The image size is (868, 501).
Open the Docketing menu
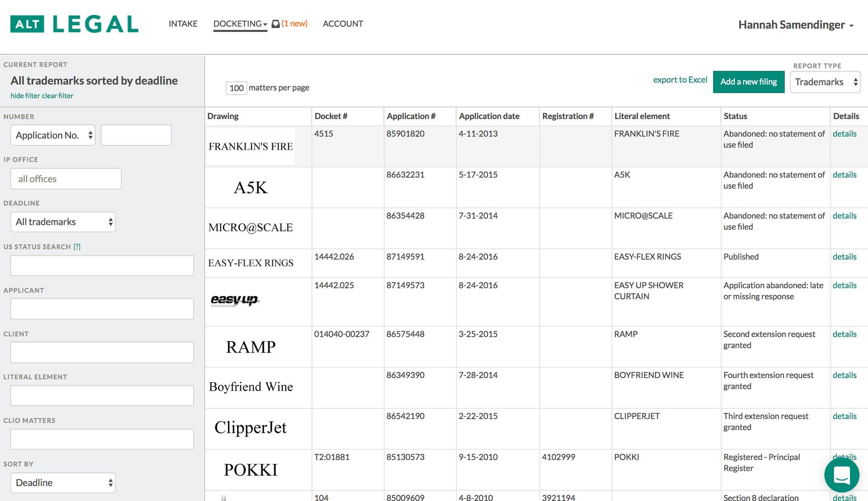pyautogui.click(x=240, y=24)
